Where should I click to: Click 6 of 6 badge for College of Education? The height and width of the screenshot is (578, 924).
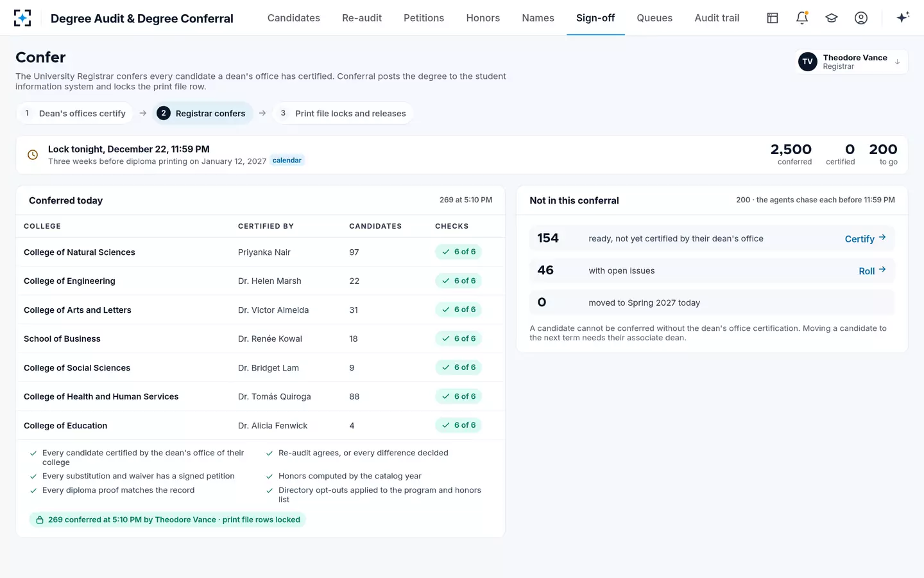(x=459, y=425)
